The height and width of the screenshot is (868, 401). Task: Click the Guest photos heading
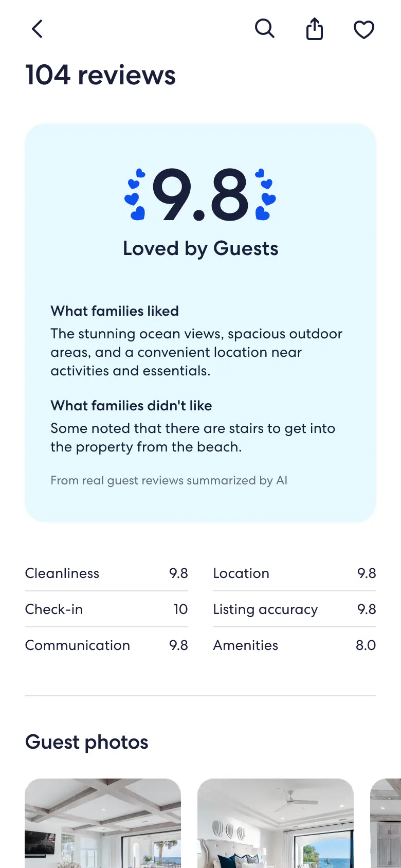pyautogui.click(x=87, y=742)
